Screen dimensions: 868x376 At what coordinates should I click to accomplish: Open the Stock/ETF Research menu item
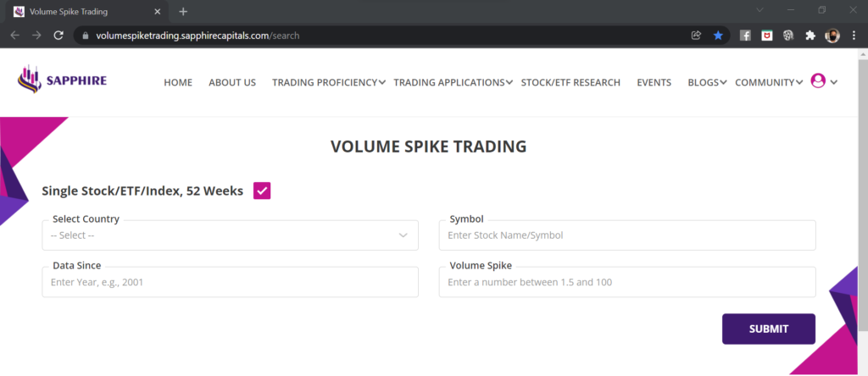(570, 82)
